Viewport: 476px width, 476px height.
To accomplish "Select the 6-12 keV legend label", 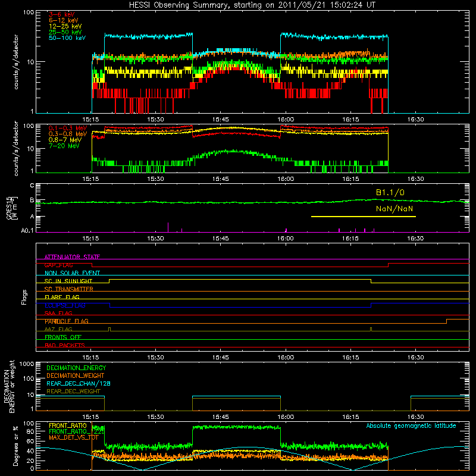I will pyautogui.click(x=64, y=20).
